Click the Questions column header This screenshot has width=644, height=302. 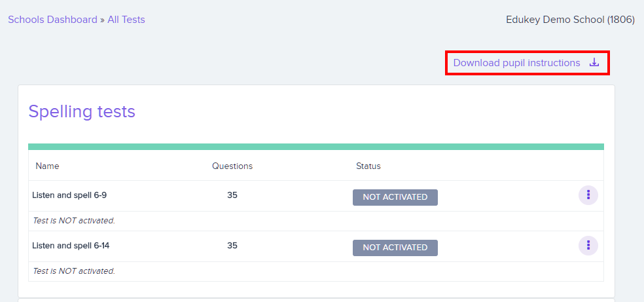232,166
